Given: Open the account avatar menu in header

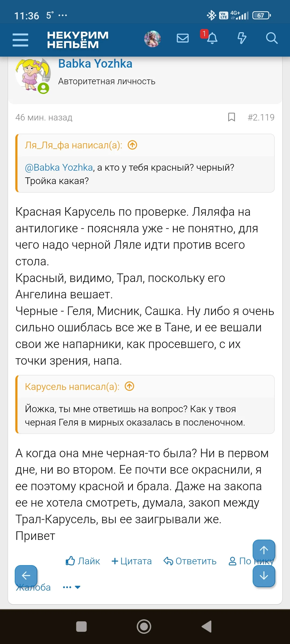Looking at the screenshot, I should 153,39.
